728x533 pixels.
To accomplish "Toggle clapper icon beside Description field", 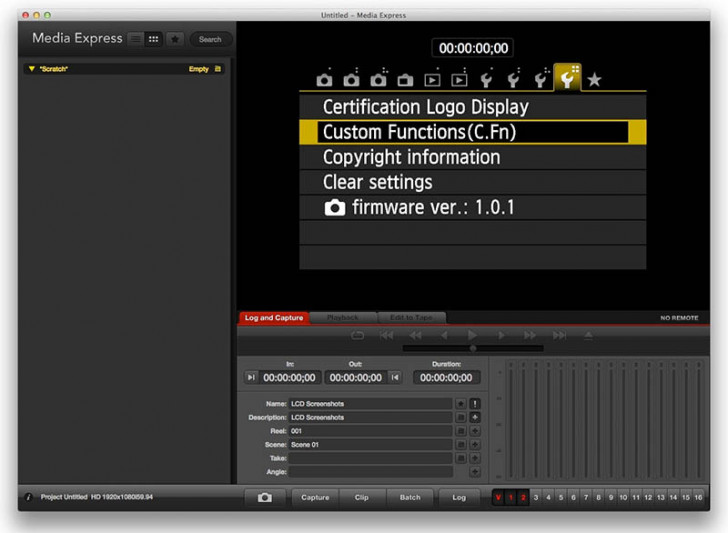I will (461, 417).
